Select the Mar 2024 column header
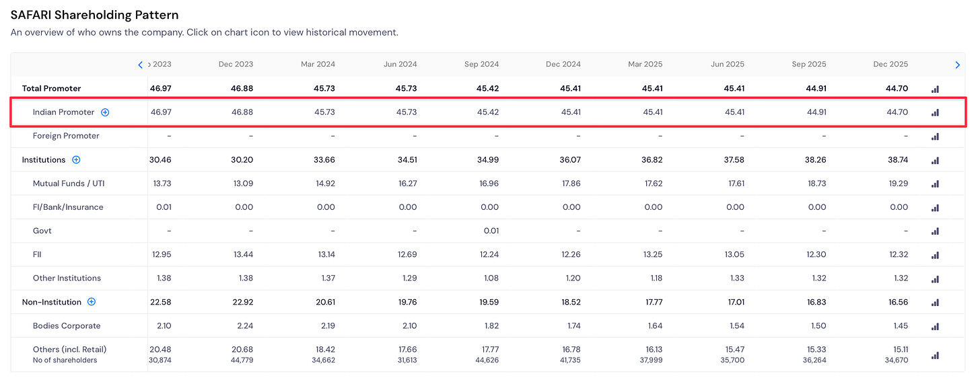Viewport: 980px width, 390px height. coord(318,65)
